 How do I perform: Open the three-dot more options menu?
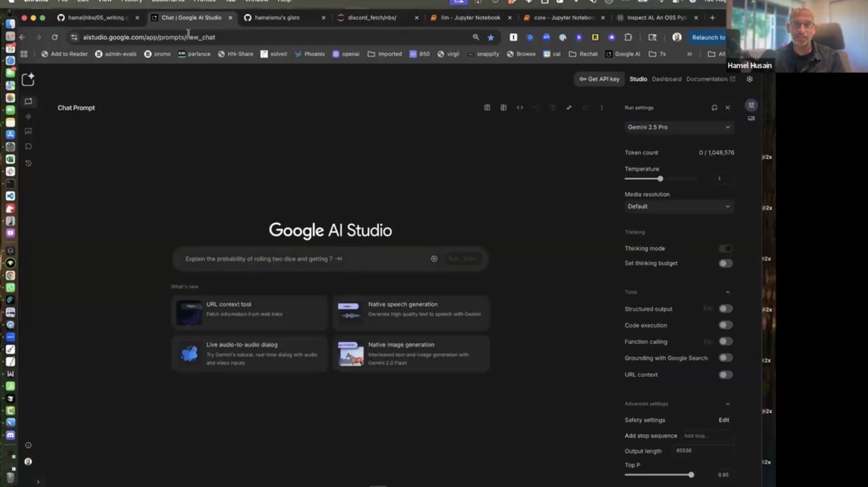pyautogui.click(x=601, y=108)
